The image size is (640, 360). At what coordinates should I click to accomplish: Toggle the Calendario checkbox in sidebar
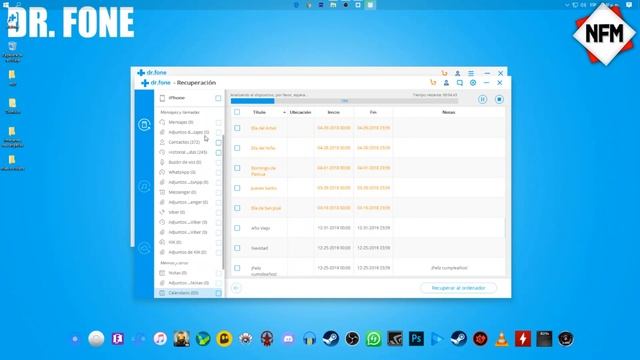point(218,293)
